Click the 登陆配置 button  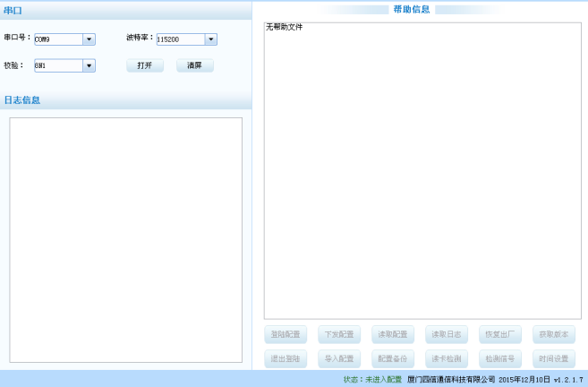point(285,335)
